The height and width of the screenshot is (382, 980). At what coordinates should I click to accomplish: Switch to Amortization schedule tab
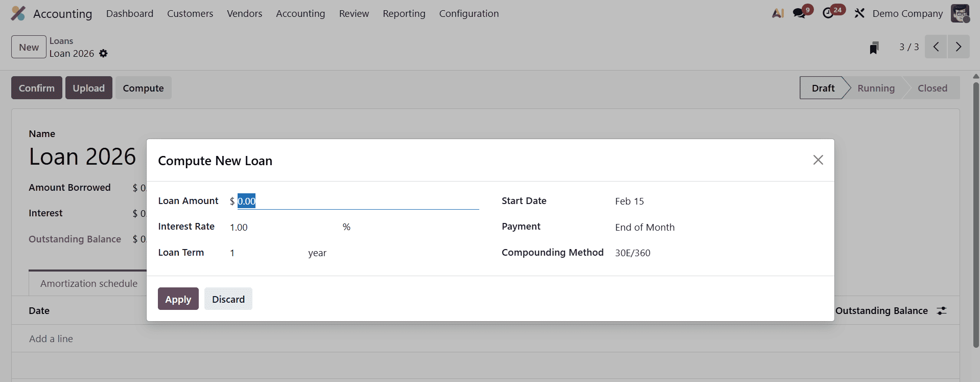(x=88, y=283)
